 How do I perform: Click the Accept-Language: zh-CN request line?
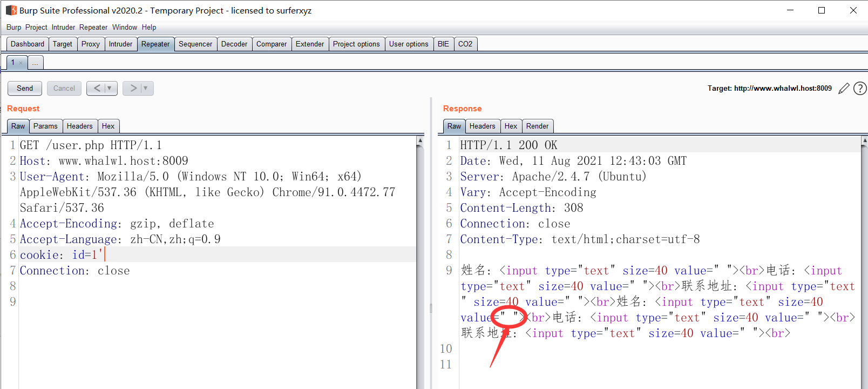point(120,239)
